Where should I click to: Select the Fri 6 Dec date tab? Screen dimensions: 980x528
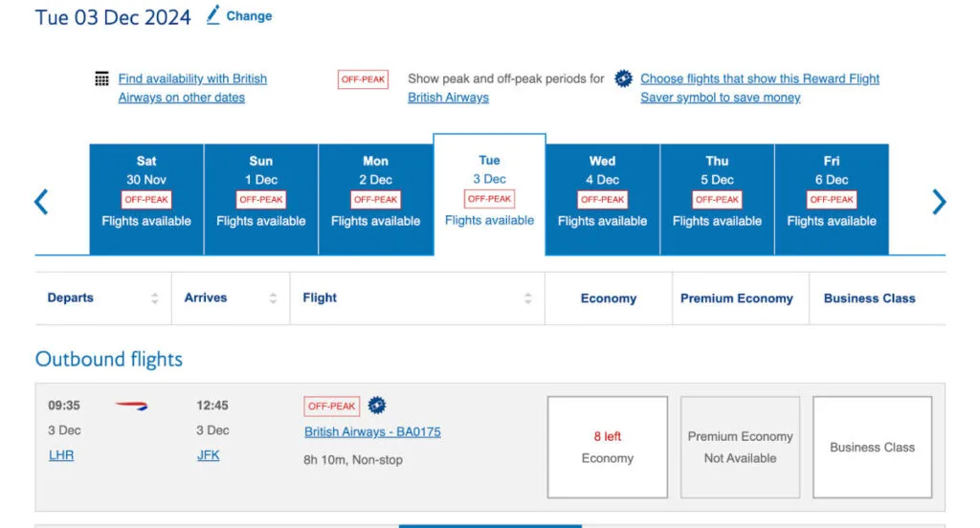[x=832, y=199]
